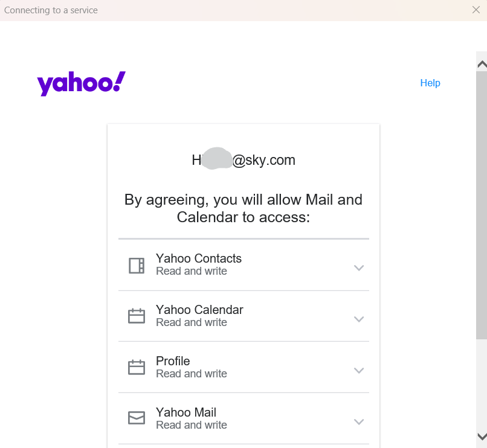Click the vertical scrollbar thumb
487x448 pixels.
(482, 205)
